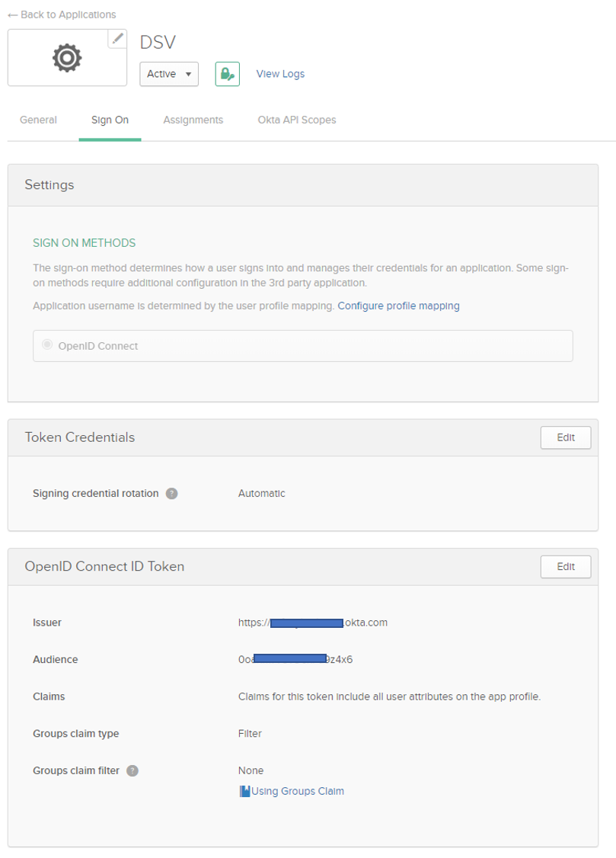Go to the Okta API Scopes tab
616x858 pixels.
pyautogui.click(x=297, y=120)
